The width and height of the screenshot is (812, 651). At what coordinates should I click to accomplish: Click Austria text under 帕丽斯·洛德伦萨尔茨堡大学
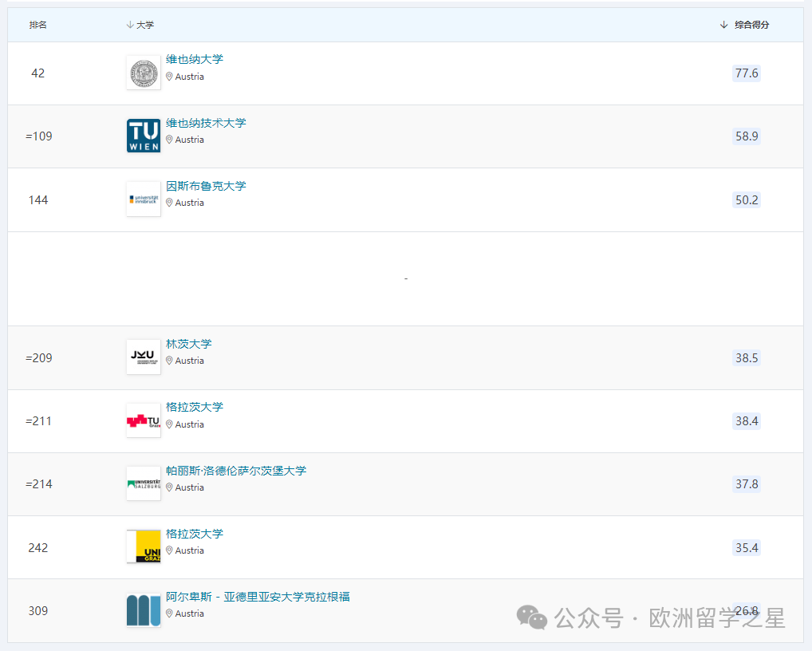click(190, 488)
